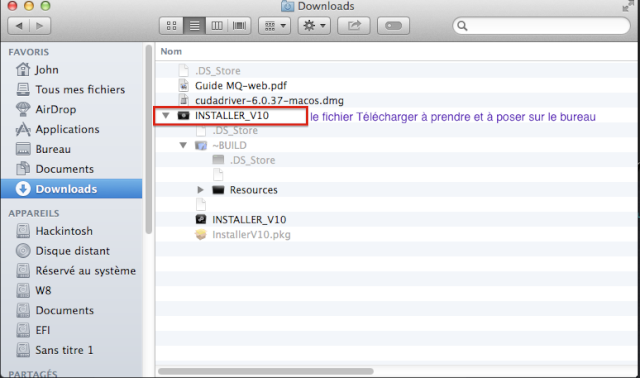
Task: Click the inner INSTALLER_V10 app icon
Action: 201,220
